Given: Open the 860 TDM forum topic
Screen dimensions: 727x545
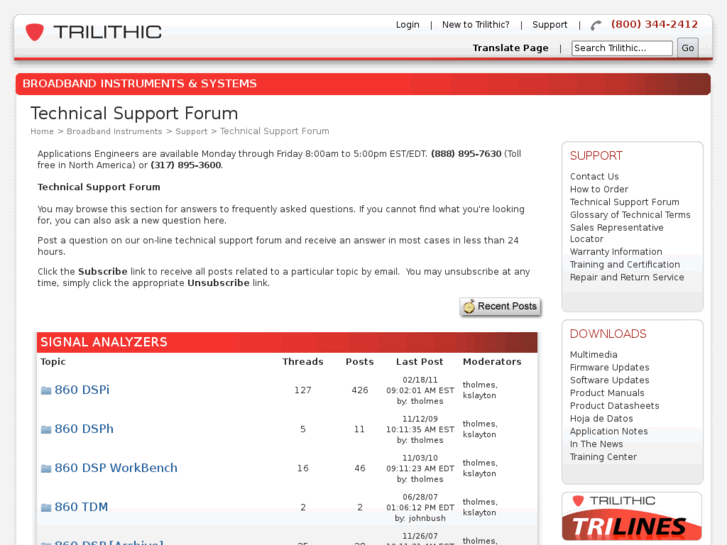Looking at the screenshot, I should click(x=81, y=507).
